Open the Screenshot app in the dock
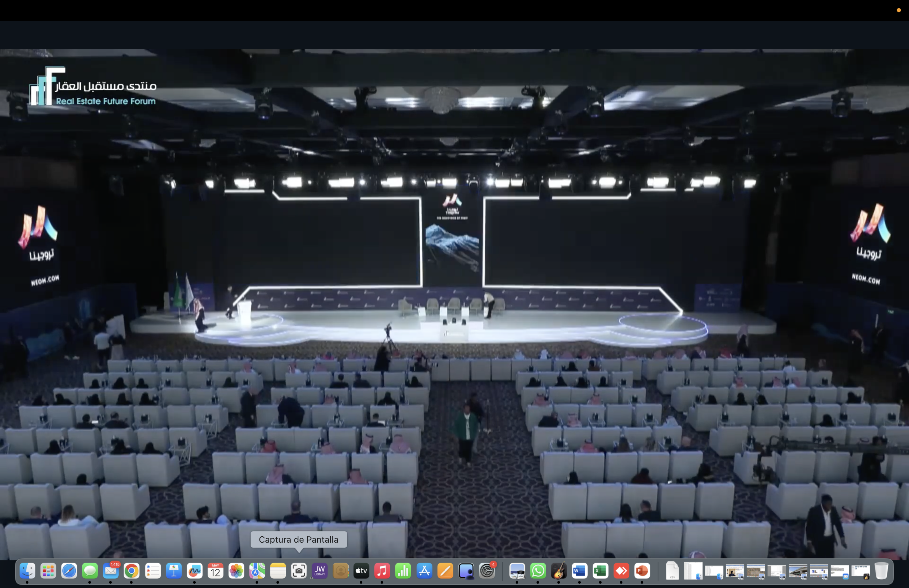This screenshot has height=588, width=909. [299, 571]
